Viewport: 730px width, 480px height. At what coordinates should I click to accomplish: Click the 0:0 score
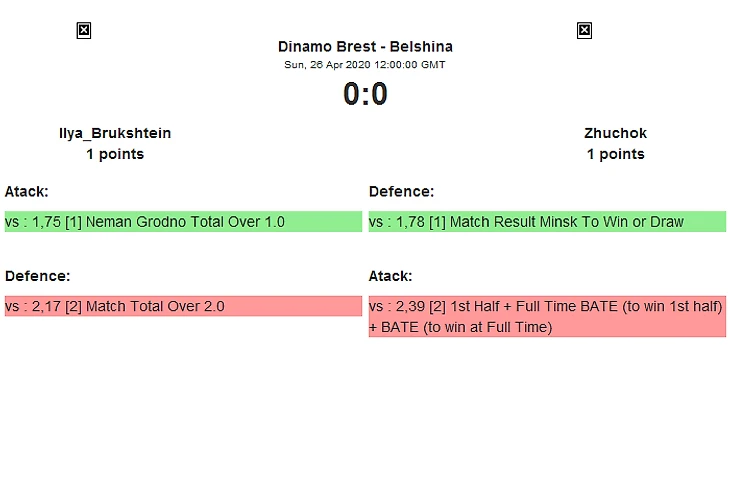coord(365,94)
